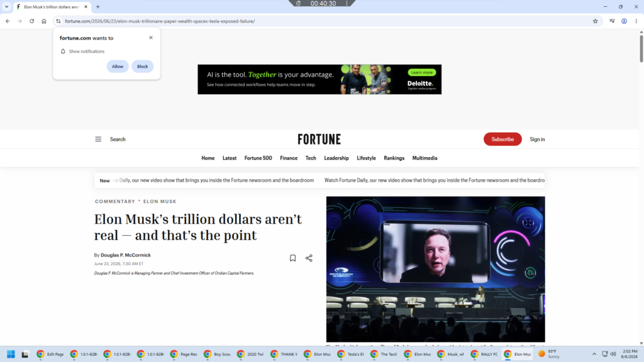Click the New label in the ticker

tap(105, 180)
